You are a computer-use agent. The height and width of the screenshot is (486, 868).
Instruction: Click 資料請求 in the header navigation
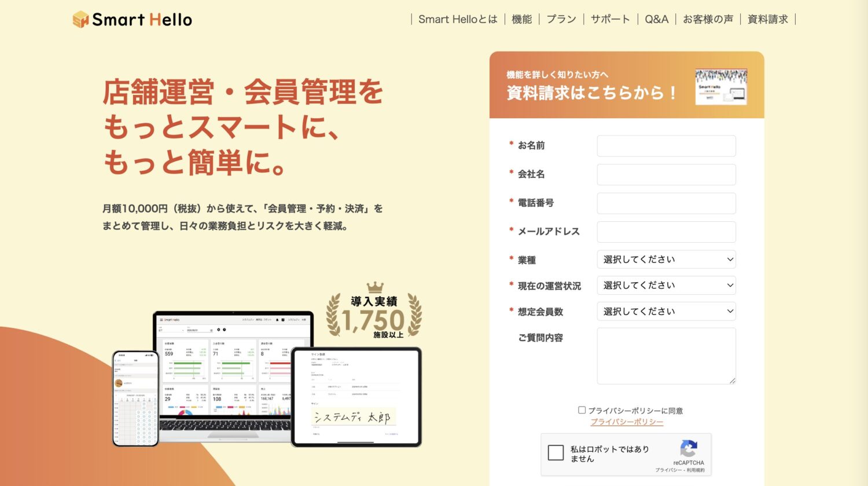(x=767, y=19)
